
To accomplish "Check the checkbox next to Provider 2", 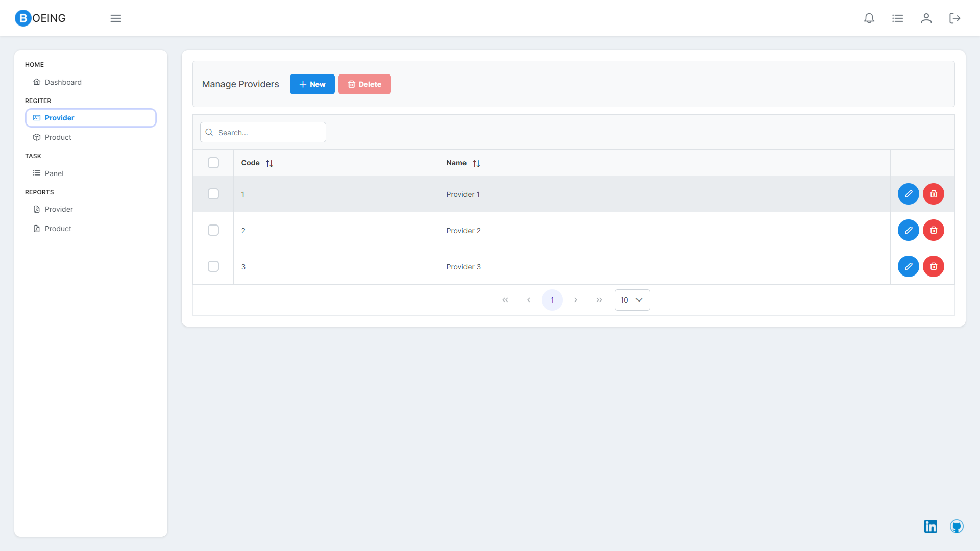I will click(213, 230).
